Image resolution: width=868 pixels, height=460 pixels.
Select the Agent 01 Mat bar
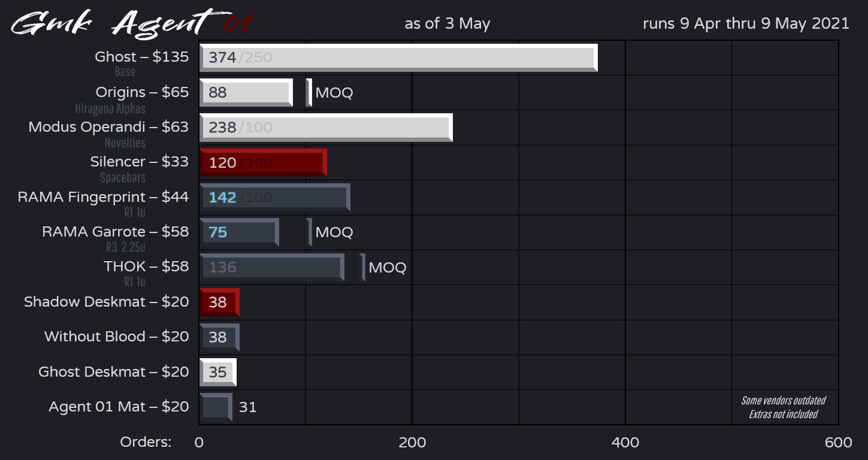(x=216, y=407)
